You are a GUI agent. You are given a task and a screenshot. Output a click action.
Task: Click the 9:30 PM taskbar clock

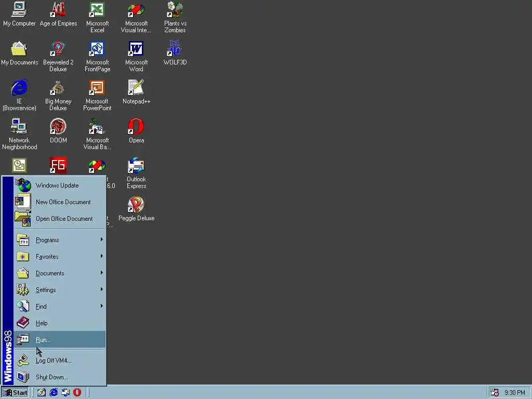tap(514, 393)
